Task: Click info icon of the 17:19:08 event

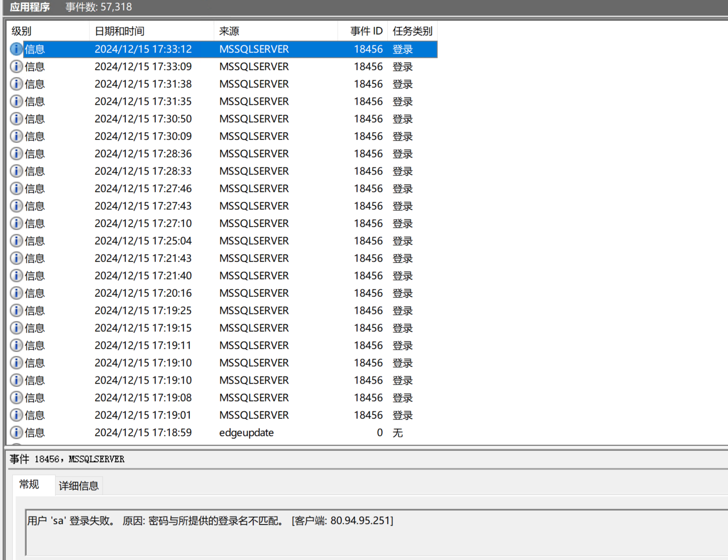Action: coord(16,398)
